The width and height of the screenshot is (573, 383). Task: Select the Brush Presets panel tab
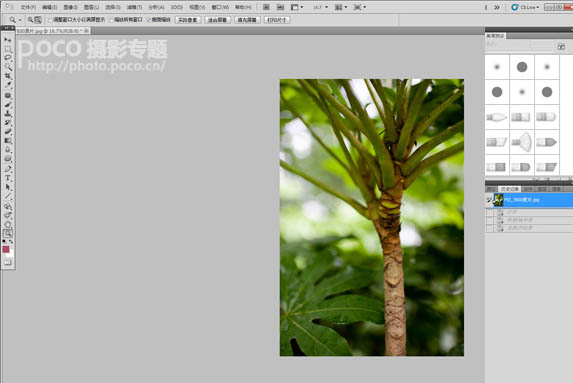pos(495,36)
